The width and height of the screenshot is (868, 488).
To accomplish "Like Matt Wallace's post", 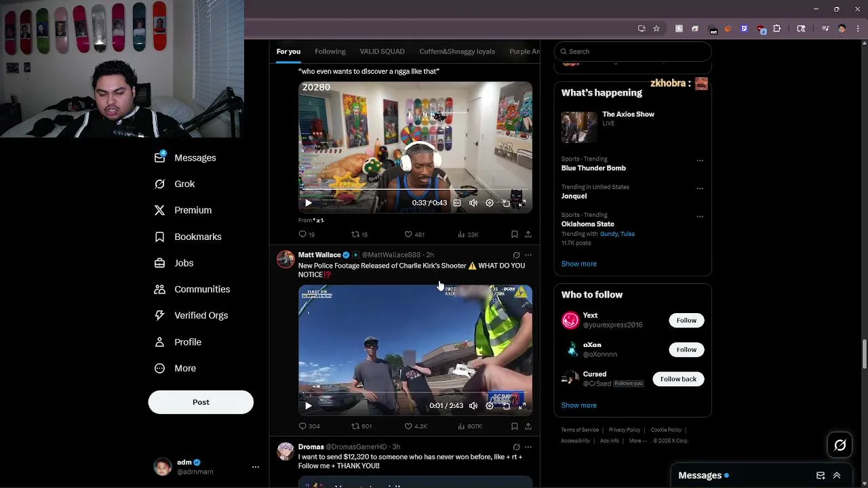I will pyautogui.click(x=416, y=426).
